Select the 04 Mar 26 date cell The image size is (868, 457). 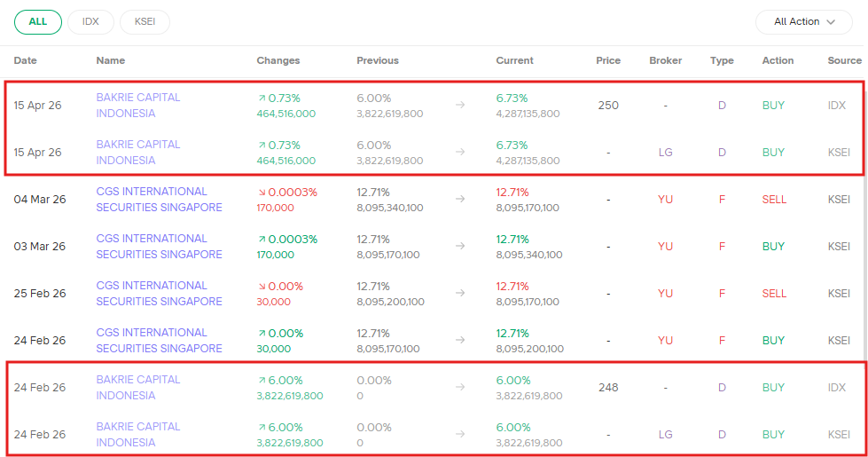pyautogui.click(x=40, y=200)
